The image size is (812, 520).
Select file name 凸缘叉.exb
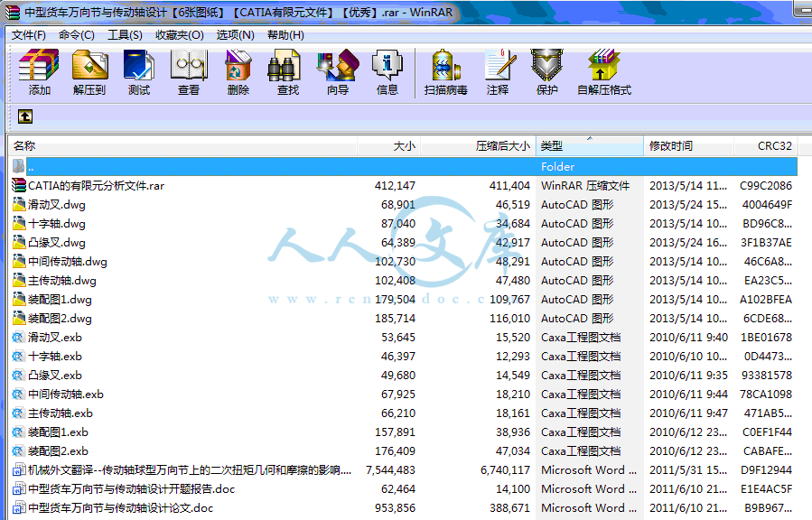tap(55, 376)
